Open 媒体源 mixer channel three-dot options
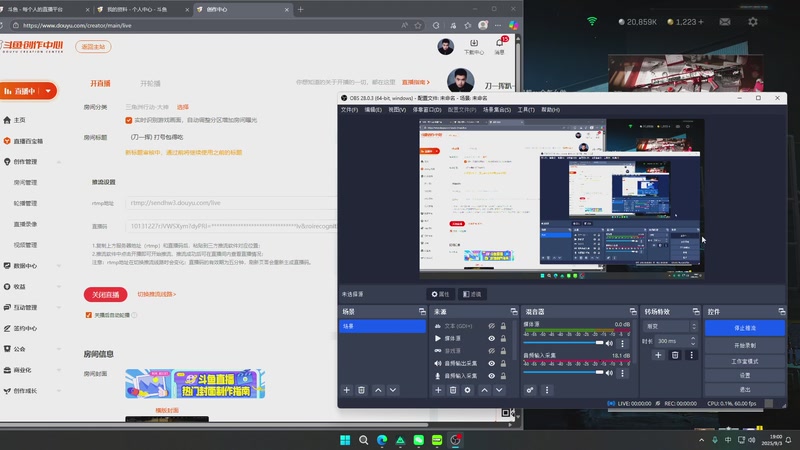The image size is (800, 450). (622, 343)
